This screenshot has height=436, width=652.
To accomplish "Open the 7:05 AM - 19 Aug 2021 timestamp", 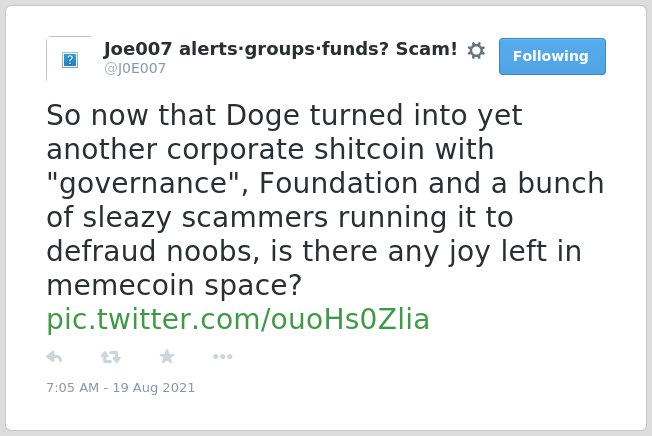I will point(121,387).
